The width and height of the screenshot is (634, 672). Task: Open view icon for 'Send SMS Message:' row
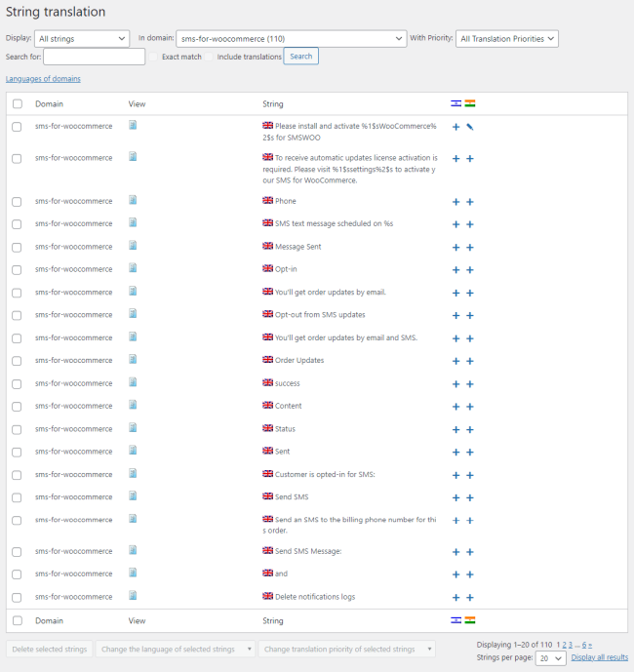tap(133, 550)
